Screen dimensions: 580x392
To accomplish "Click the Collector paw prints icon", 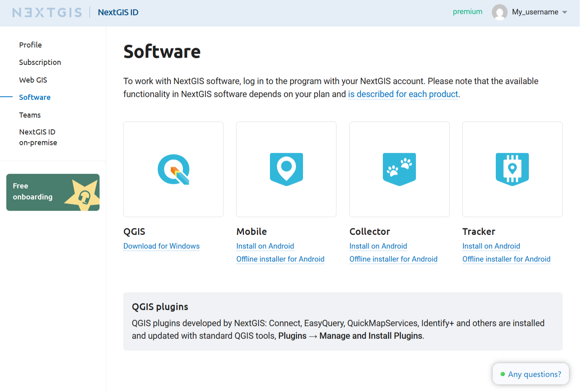I will (x=399, y=169).
